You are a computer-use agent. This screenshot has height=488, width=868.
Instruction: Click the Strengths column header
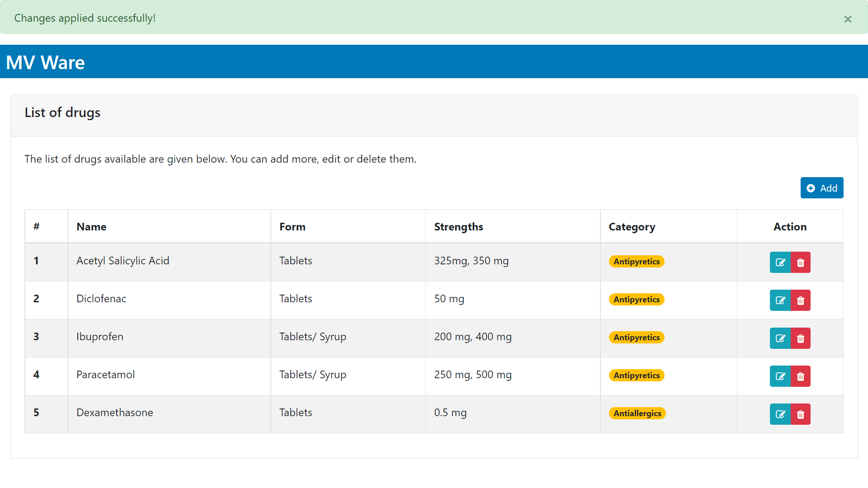pyautogui.click(x=458, y=227)
